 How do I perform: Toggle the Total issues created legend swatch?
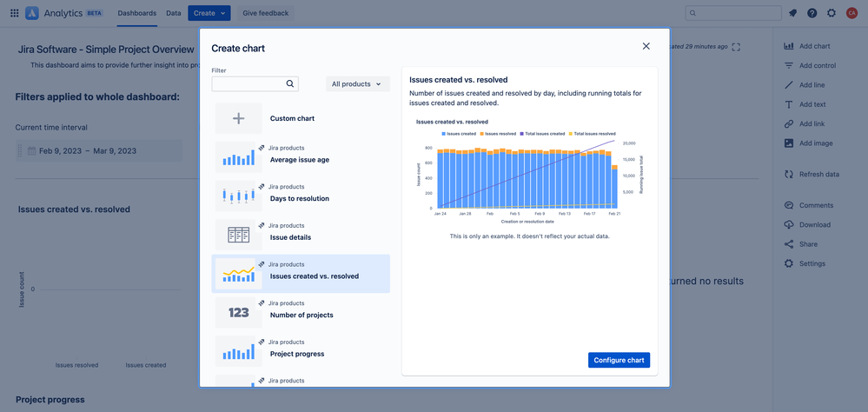[522, 134]
